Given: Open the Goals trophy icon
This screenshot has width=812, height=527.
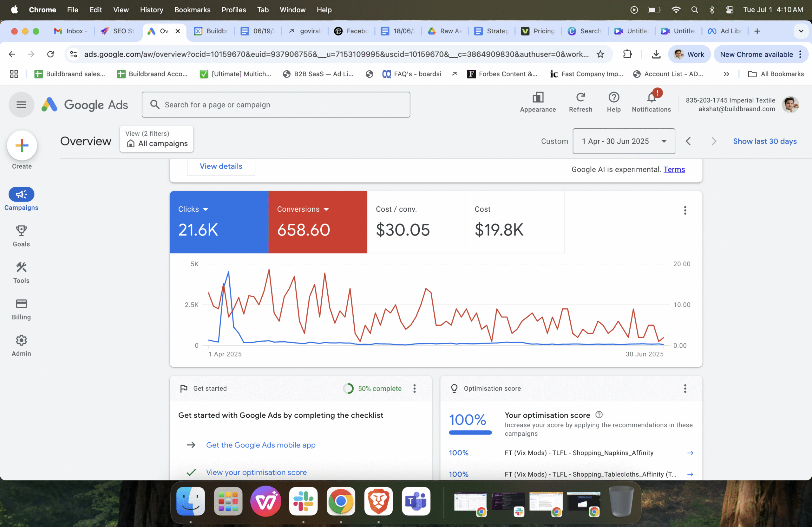Looking at the screenshot, I should (21, 231).
